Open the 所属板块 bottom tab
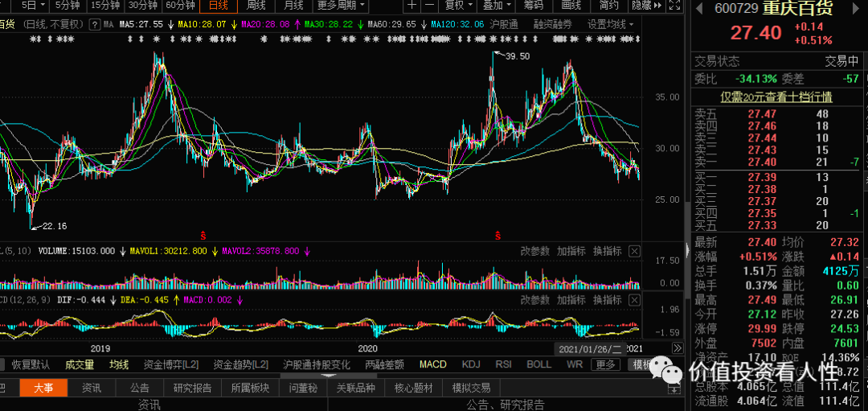The image size is (868, 411). [250, 388]
